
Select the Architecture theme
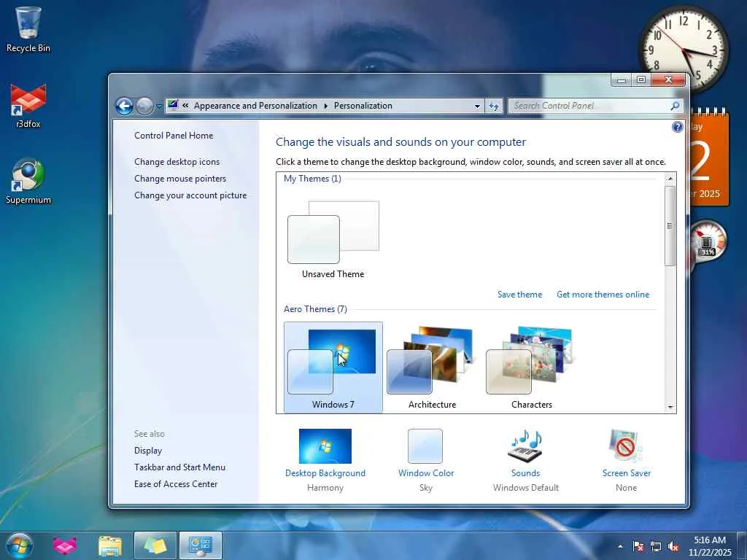pos(432,367)
